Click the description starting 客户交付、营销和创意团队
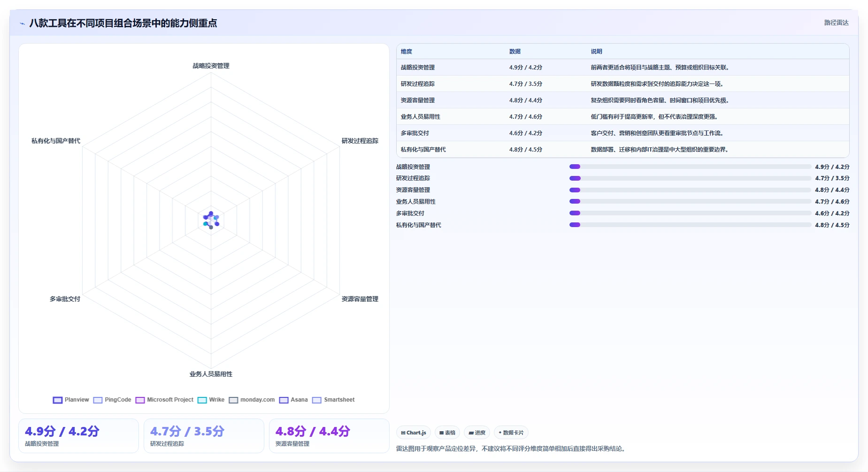The height and width of the screenshot is (472, 868). point(657,133)
